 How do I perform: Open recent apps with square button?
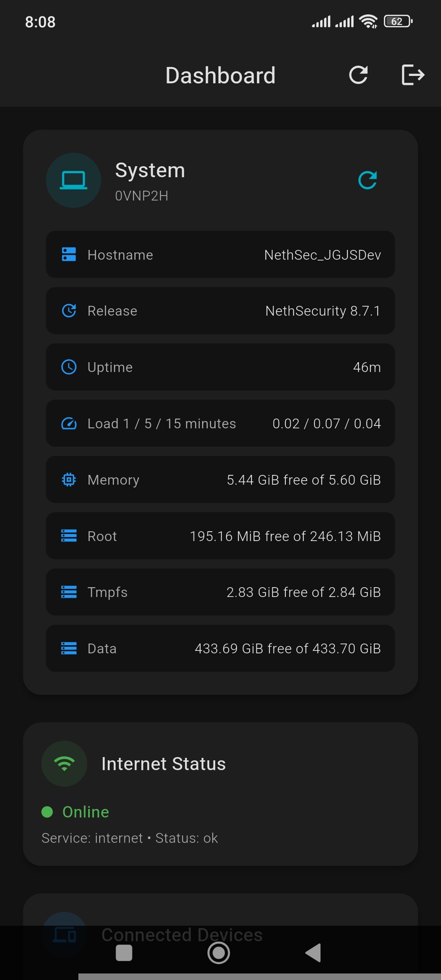pos(124,953)
